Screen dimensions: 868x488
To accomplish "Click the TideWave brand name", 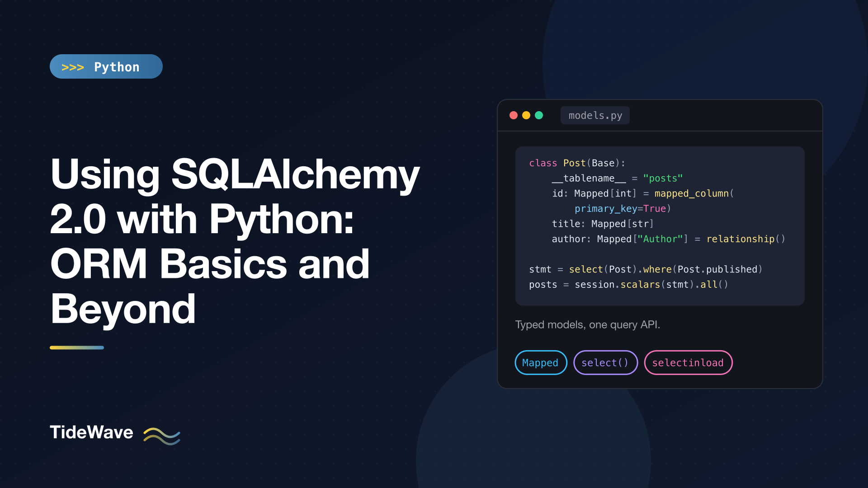I will [91, 432].
